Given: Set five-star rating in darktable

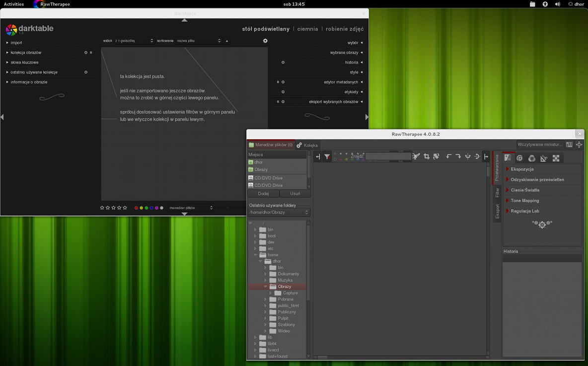Looking at the screenshot, I should (x=125, y=208).
